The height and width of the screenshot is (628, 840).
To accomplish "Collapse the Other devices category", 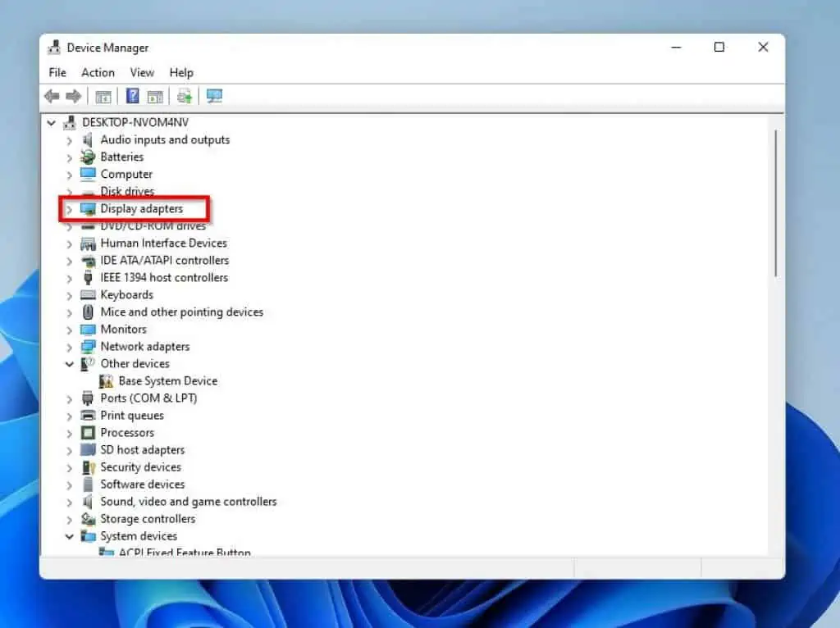I will click(69, 363).
